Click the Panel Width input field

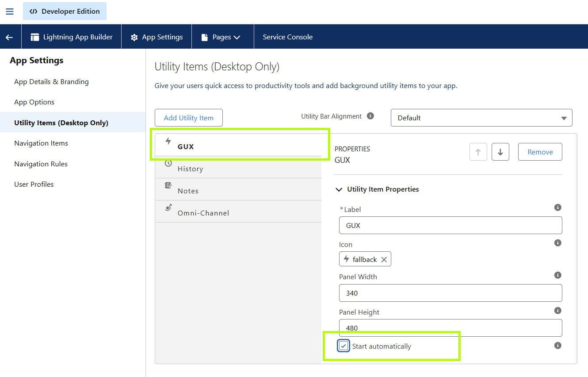pyautogui.click(x=451, y=293)
